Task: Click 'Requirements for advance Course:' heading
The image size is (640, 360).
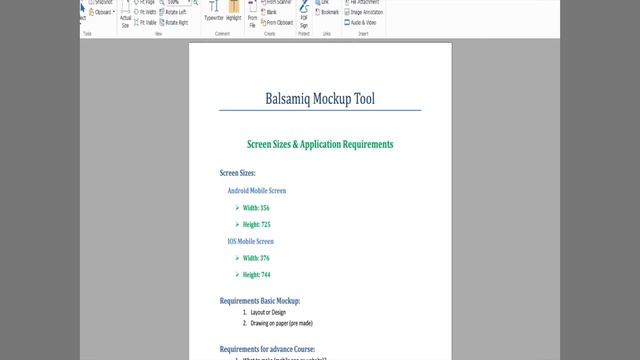Action: (267, 349)
